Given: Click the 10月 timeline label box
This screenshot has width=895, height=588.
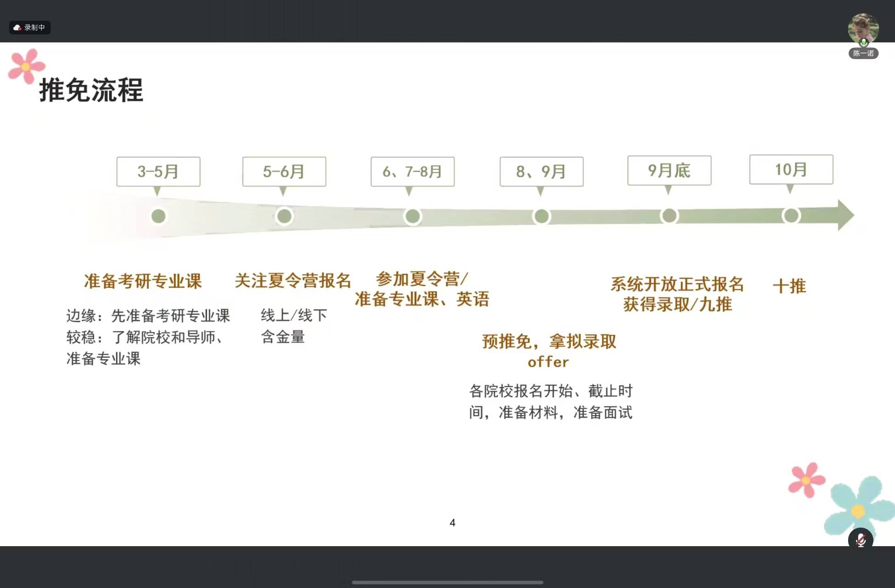Looking at the screenshot, I should [x=791, y=170].
